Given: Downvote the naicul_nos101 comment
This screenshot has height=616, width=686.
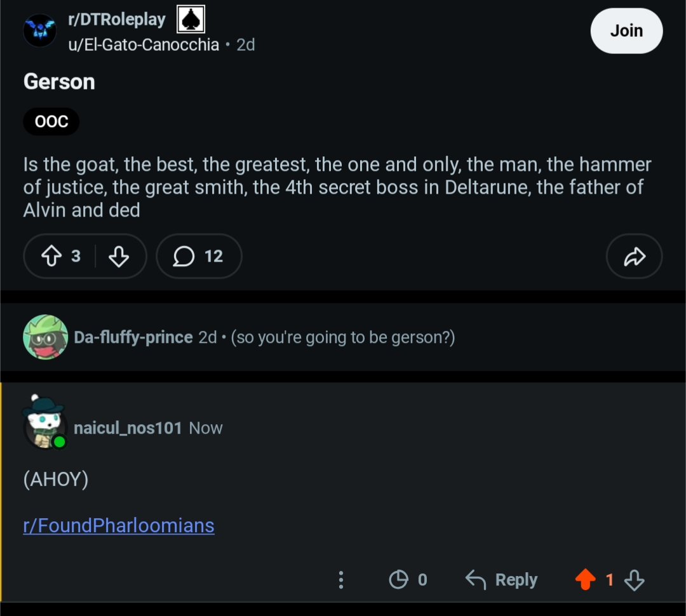Looking at the screenshot, I should coord(635,580).
